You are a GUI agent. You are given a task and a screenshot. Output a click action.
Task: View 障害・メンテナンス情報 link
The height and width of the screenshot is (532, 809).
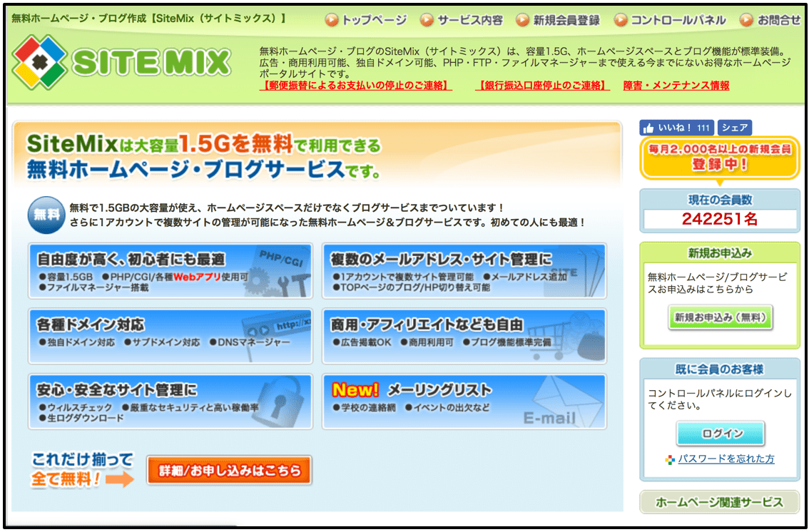[x=676, y=86]
